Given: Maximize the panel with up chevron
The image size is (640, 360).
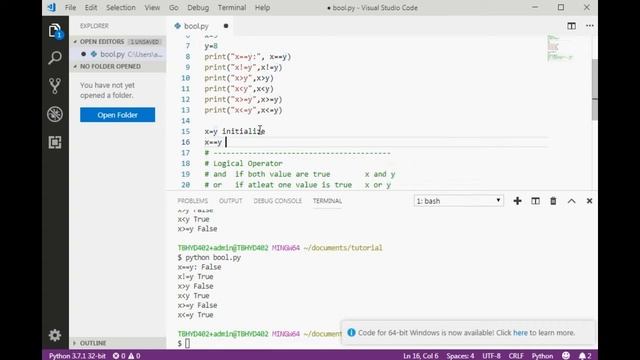Looking at the screenshot, I should 571,201.
